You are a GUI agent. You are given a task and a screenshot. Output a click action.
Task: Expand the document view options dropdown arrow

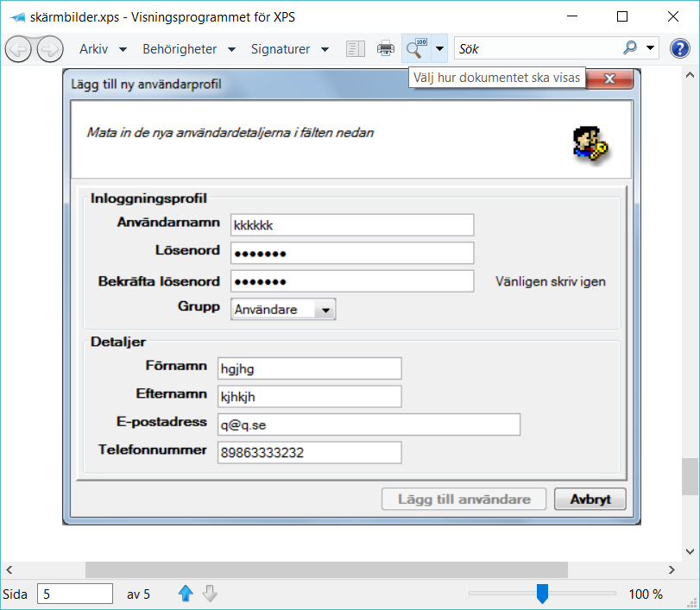point(439,49)
